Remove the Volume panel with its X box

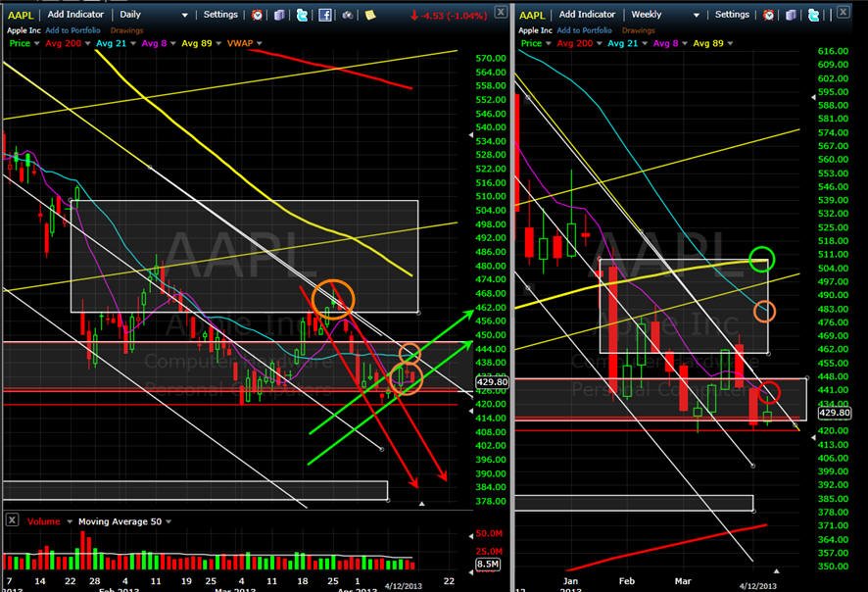coord(12,520)
